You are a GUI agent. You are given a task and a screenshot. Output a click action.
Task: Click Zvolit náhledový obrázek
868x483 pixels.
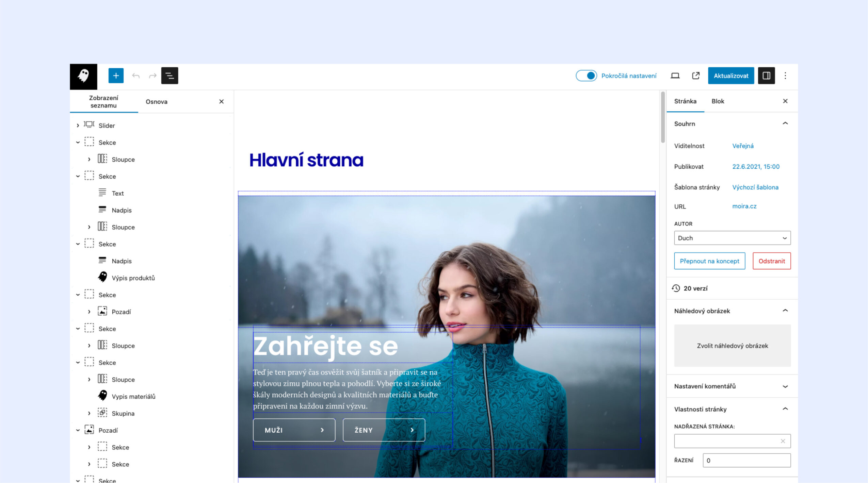(x=732, y=346)
